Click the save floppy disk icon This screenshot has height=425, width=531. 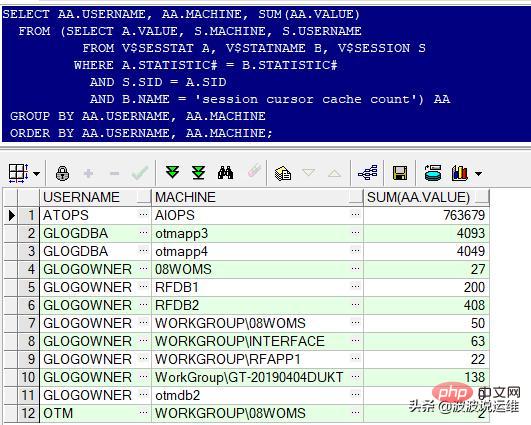(400, 173)
